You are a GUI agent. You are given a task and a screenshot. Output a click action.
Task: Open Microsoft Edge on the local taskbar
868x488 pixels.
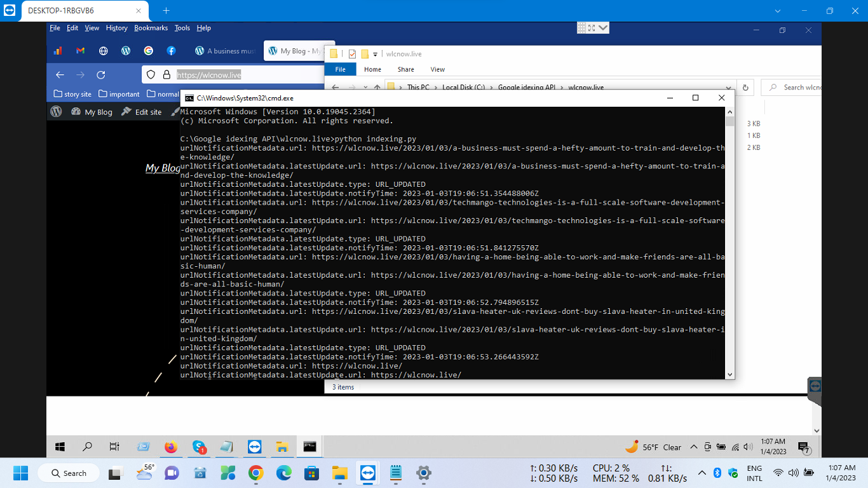[x=283, y=473]
